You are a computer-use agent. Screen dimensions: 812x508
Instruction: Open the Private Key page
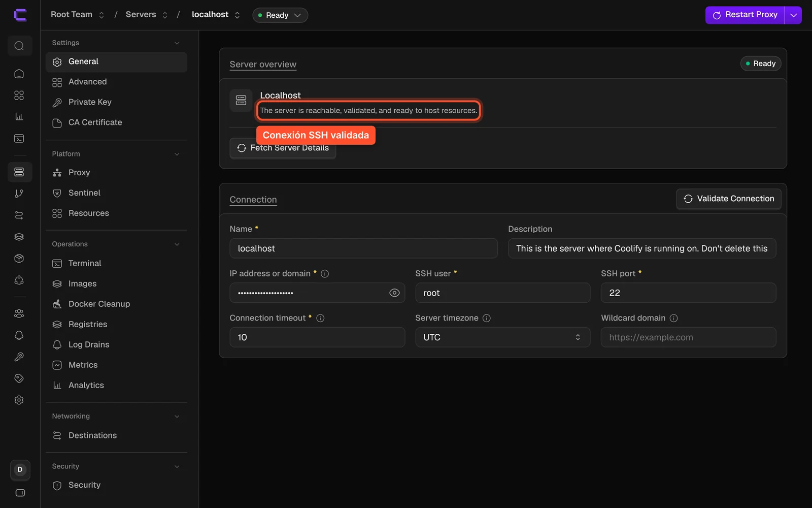(x=116, y=102)
